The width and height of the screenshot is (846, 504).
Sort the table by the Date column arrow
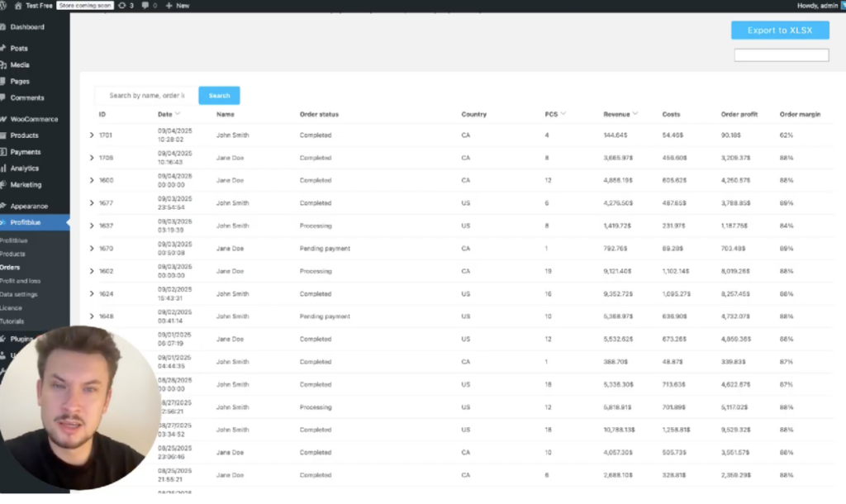[179, 114]
